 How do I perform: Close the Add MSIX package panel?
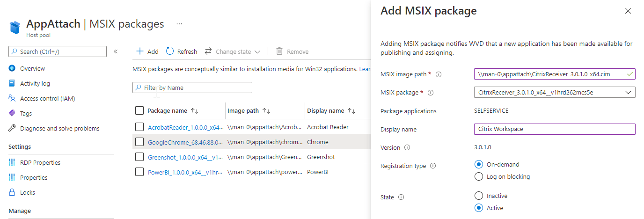click(628, 11)
